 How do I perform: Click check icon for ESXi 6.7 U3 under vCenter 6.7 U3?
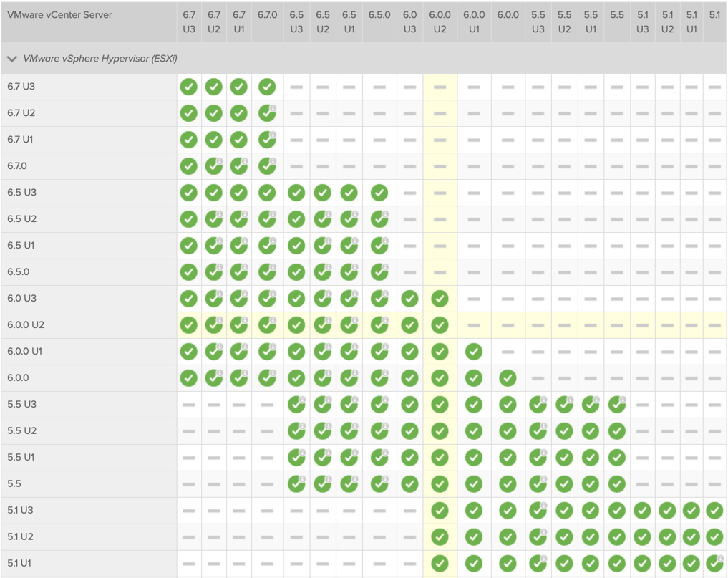(x=189, y=87)
